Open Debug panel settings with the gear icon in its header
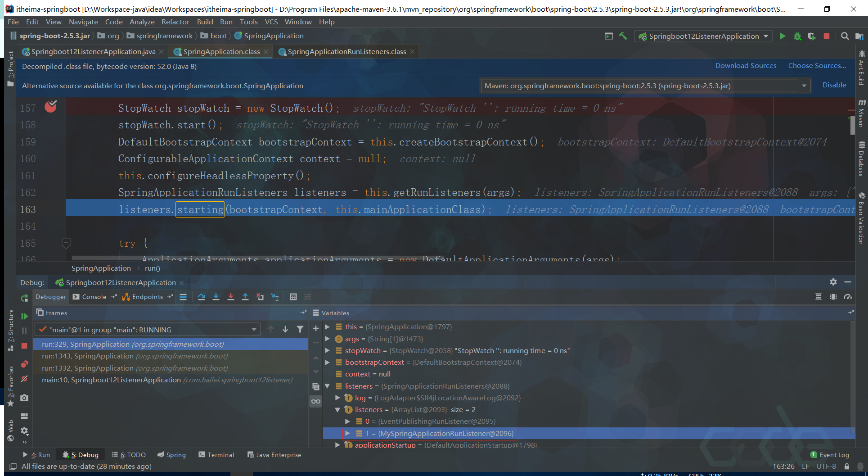 click(833, 282)
